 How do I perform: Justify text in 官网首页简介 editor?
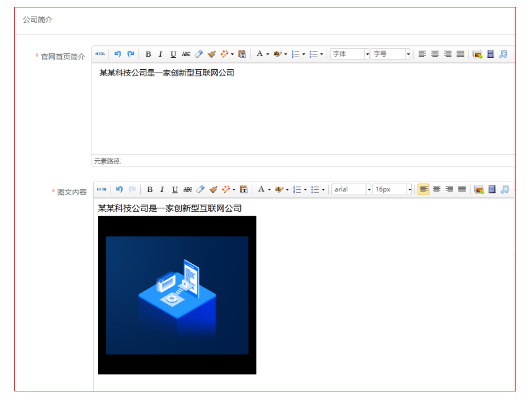tap(460, 54)
